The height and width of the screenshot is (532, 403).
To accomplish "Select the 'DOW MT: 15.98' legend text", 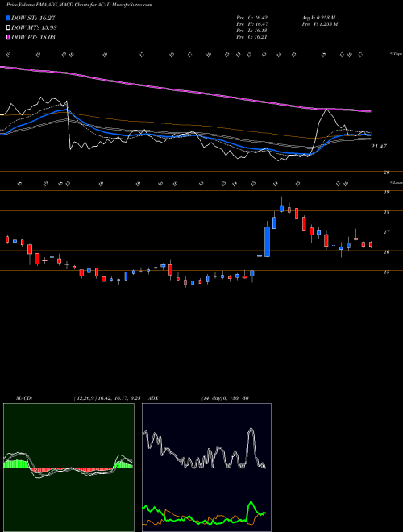I will pos(34,27).
